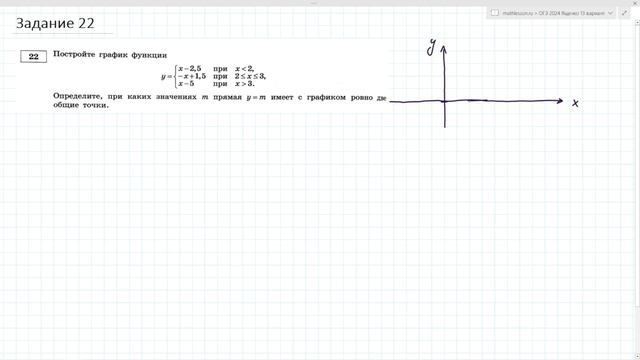Toggle full page view with the diagonal arrows icon
The height and width of the screenshot is (360, 640).
(x=624, y=13)
